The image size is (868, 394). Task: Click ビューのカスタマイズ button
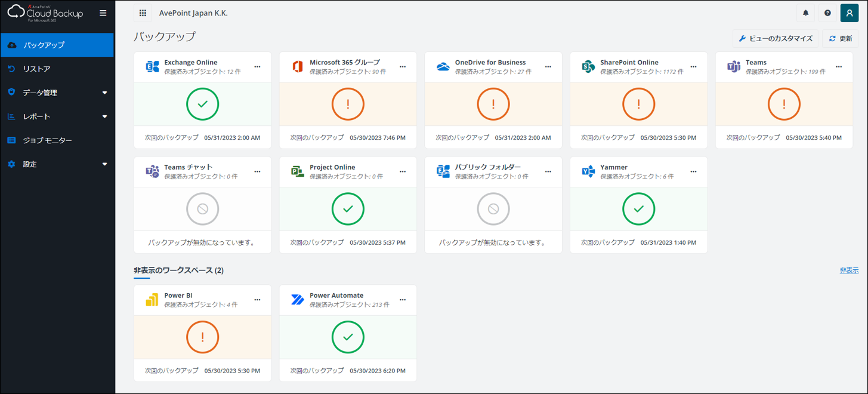(x=776, y=39)
